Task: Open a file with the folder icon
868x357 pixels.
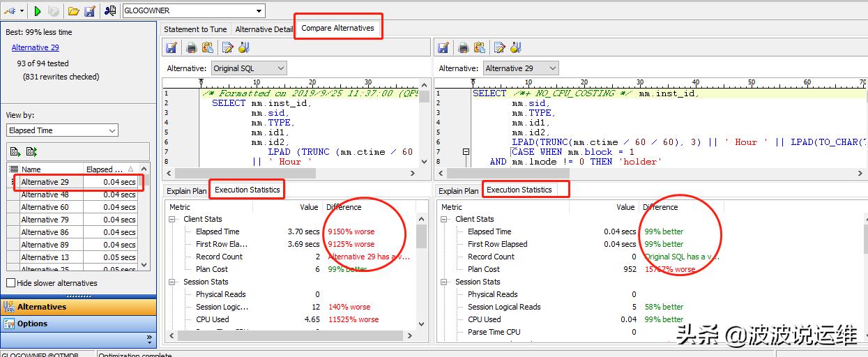Action: point(73,11)
